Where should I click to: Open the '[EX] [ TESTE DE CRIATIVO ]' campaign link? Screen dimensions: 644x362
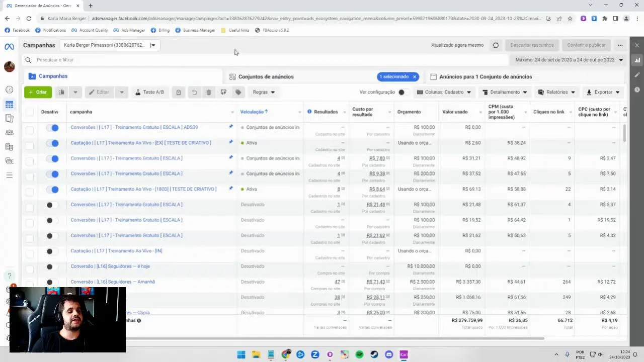[x=140, y=143]
